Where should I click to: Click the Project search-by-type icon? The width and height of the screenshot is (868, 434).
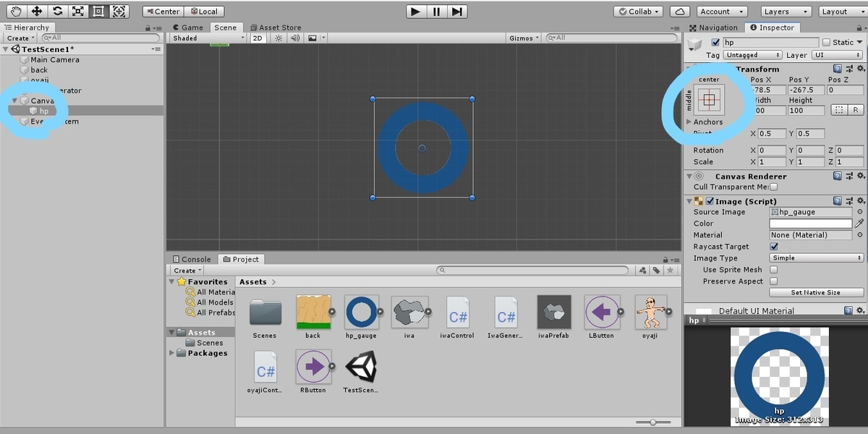click(642, 271)
